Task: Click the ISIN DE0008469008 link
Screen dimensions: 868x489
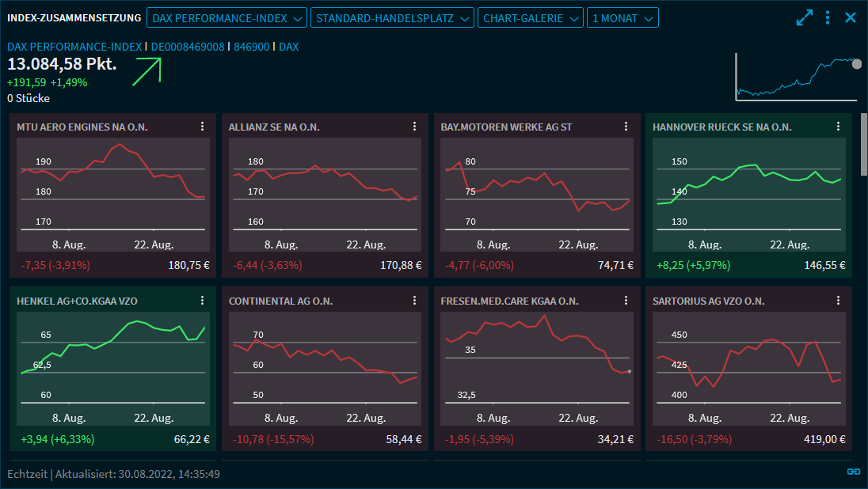Action: [x=188, y=47]
